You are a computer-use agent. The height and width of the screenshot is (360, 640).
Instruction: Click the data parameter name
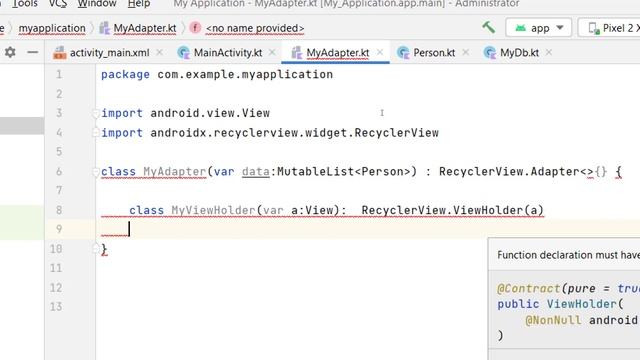tap(256, 171)
